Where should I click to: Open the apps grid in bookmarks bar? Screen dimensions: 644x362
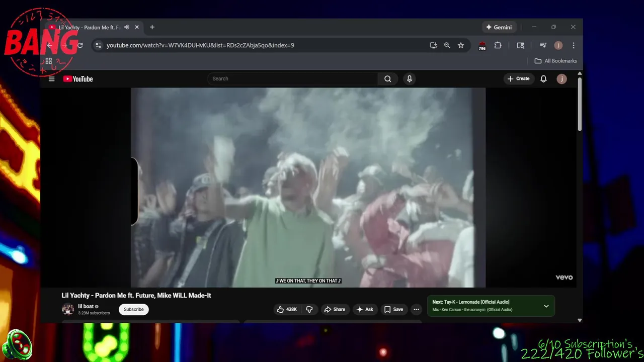(49, 61)
